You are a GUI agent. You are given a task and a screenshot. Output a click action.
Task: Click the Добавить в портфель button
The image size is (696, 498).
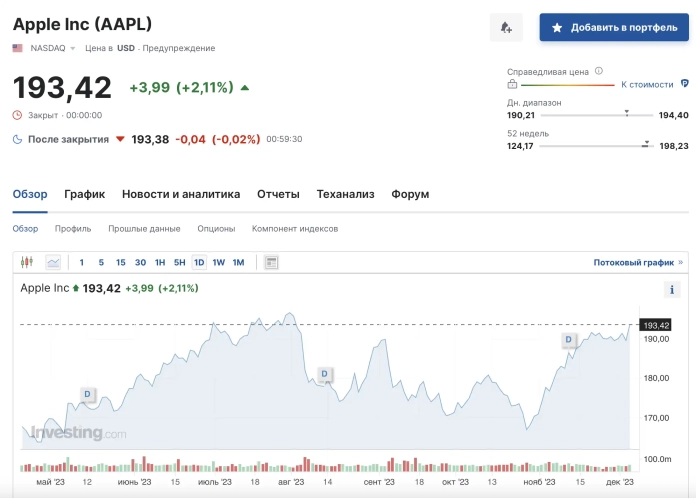coord(613,28)
